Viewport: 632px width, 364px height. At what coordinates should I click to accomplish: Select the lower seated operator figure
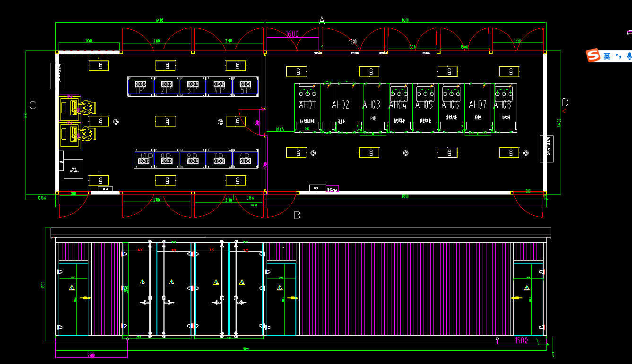(86, 134)
